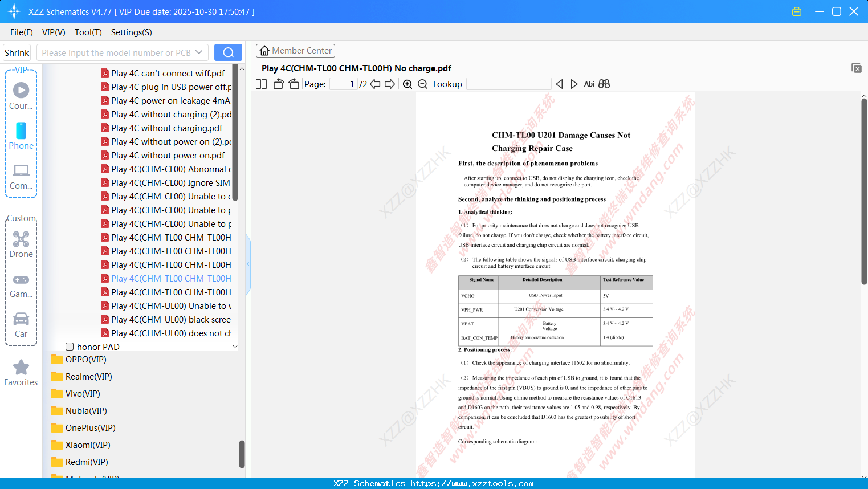
Task: Select the Phone category icon
Action: tap(21, 136)
